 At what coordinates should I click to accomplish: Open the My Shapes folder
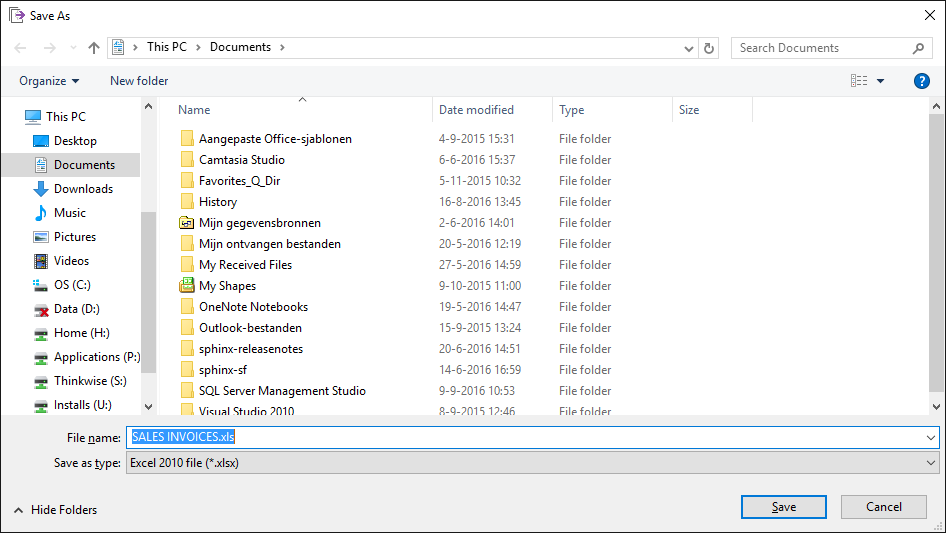pyautogui.click(x=227, y=286)
